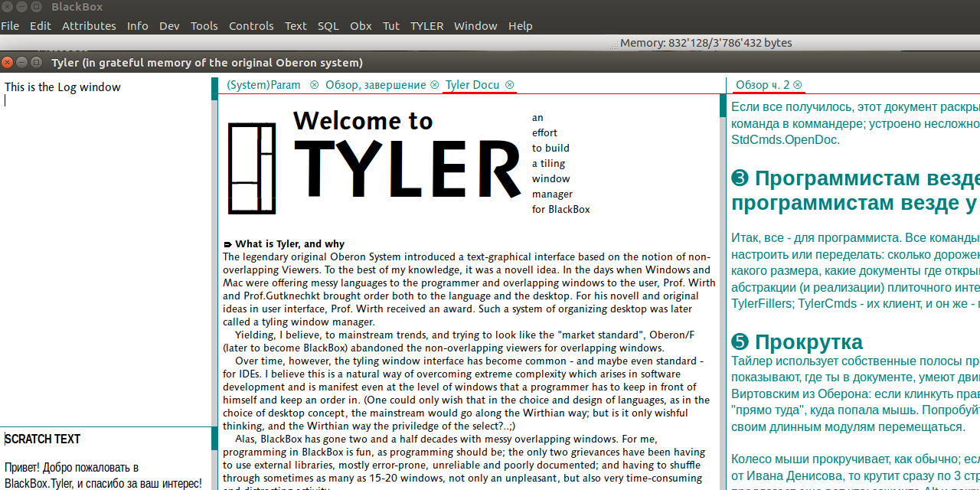Close the 'Обзор ч. 2' tab icon

[x=797, y=85]
